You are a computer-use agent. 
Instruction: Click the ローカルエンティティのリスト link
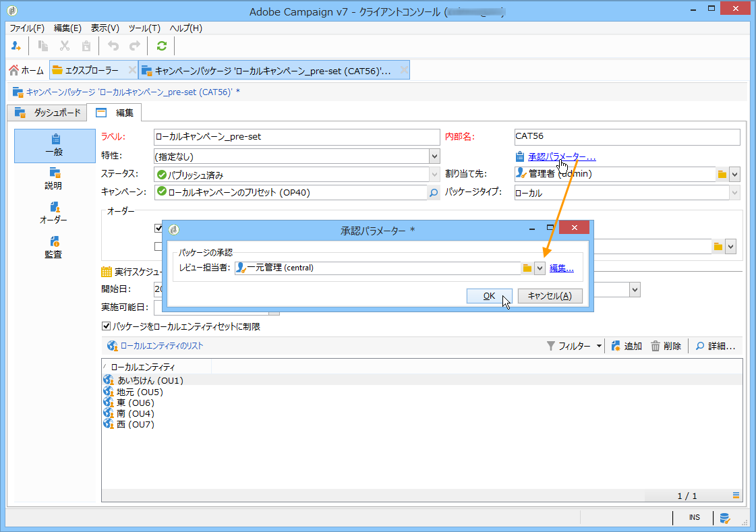click(161, 346)
